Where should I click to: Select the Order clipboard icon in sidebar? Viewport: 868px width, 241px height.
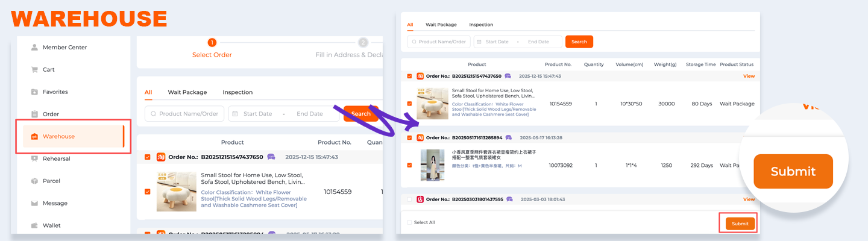tap(34, 114)
